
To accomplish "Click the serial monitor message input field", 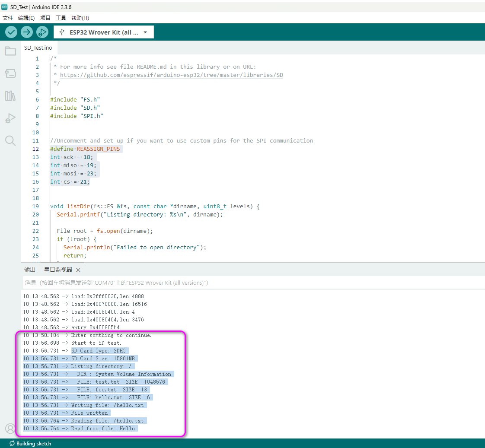I will pos(254,283).
